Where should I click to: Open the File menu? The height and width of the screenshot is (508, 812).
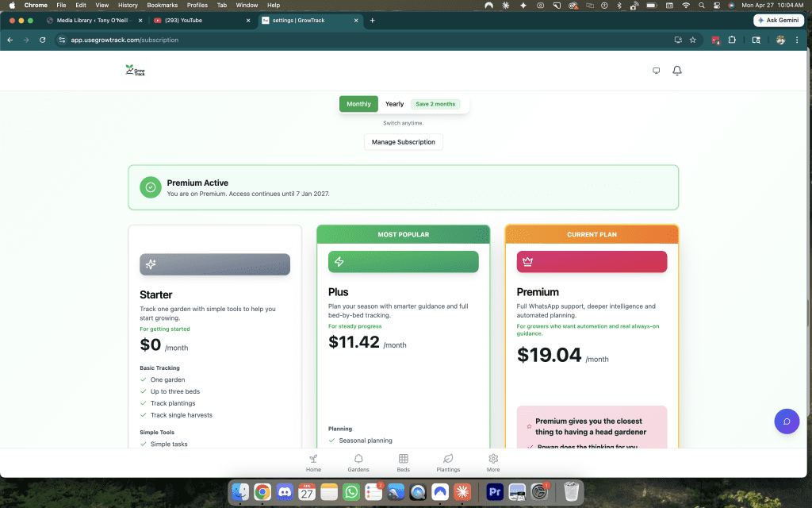point(61,6)
